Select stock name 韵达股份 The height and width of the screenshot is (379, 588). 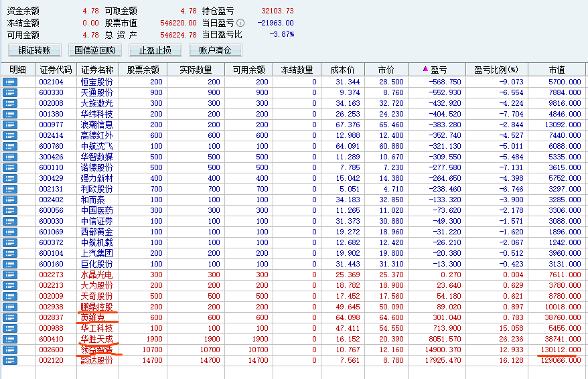(96, 361)
